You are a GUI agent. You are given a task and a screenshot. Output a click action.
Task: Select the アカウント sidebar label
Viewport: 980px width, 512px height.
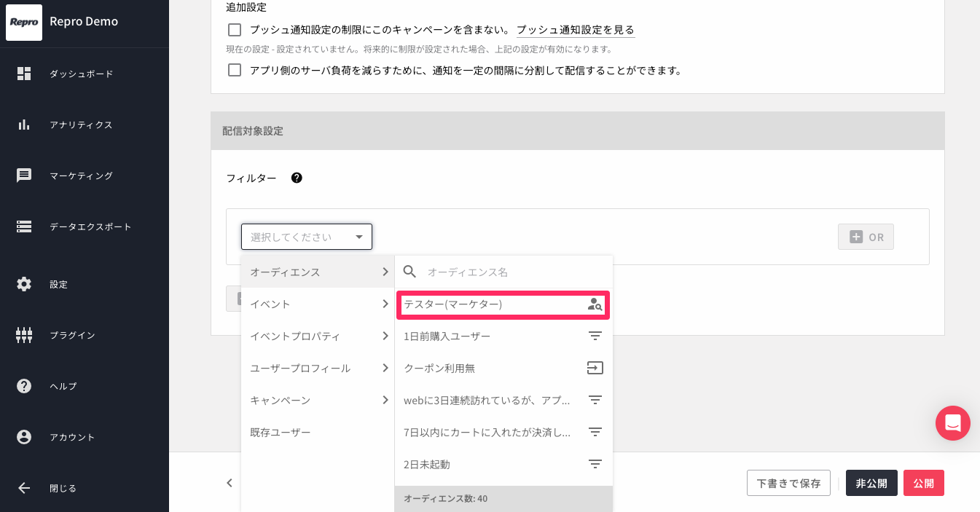pos(72,437)
